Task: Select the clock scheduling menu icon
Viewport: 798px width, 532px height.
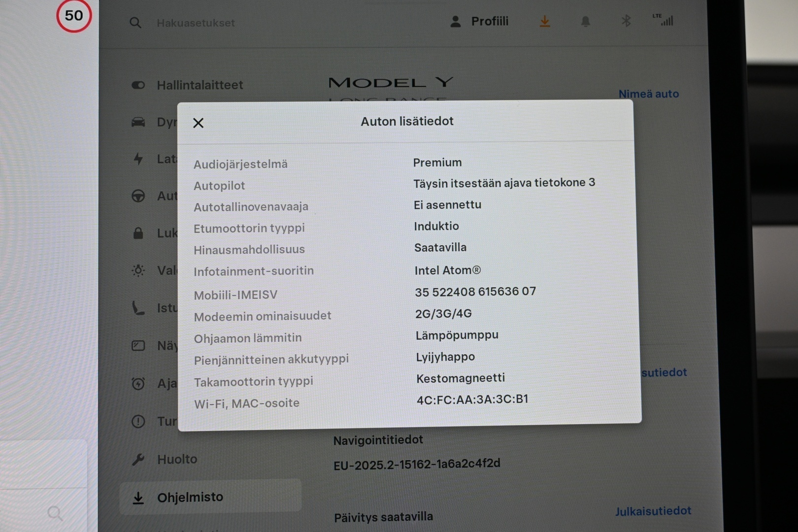Action: tap(138, 383)
